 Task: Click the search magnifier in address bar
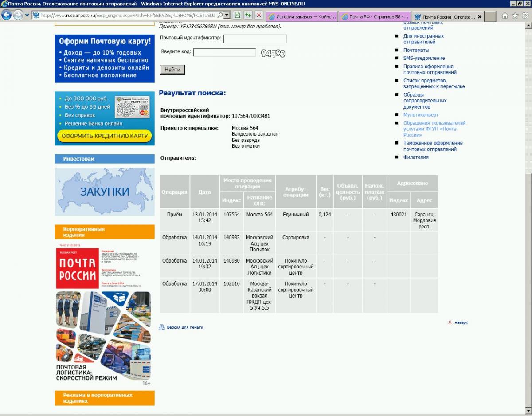click(x=220, y=15)
